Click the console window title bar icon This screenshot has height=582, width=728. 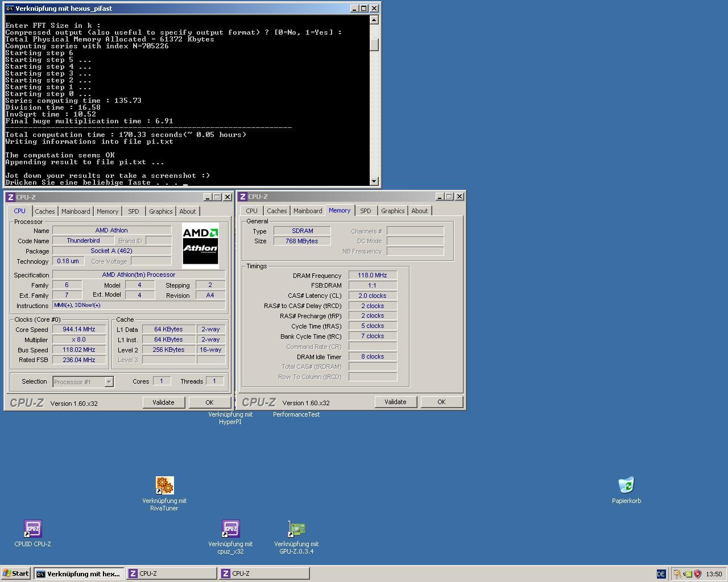click(x=10, y=9)
